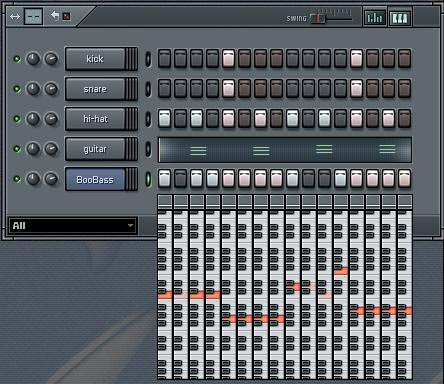Turn off the hi-hat's ninth step
Image resolution: width=444 pixels, height=384 pixels.
pyautogui.click(x=292, y=118)
